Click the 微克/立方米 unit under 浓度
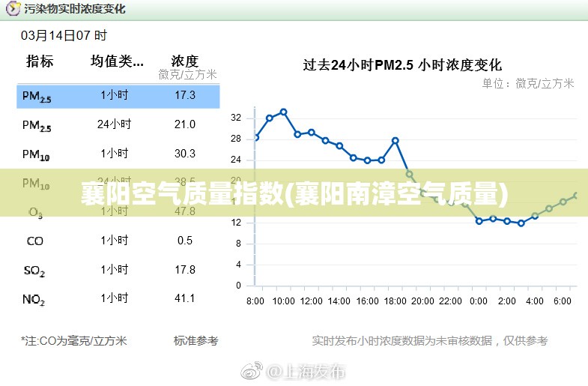The image size is (588, 386). click(187, 75)
